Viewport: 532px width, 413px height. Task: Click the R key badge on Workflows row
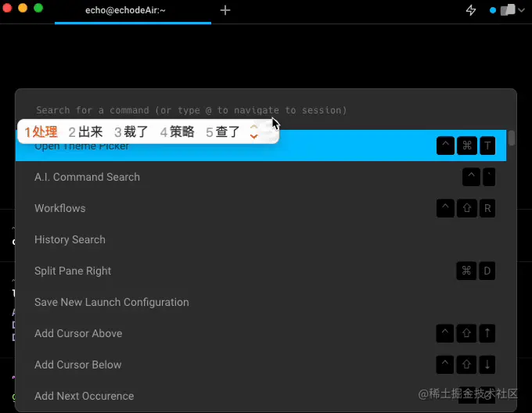click(487, 208)
